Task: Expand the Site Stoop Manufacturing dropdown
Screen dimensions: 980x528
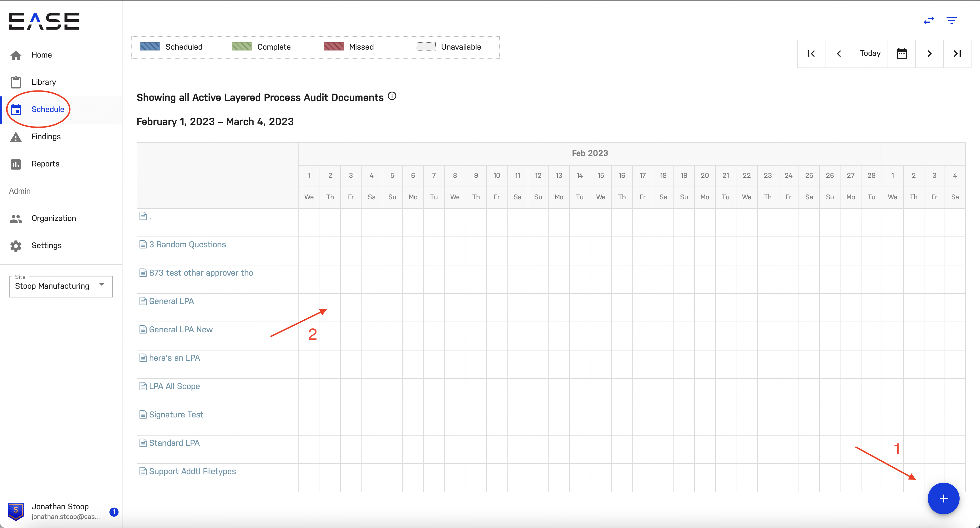Action: click(61, 286)
